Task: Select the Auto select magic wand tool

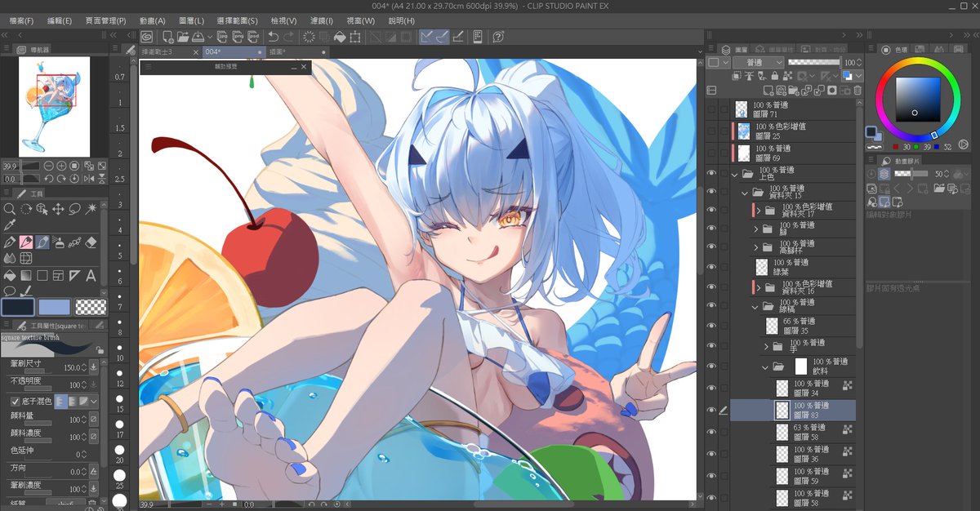Action: pos(91,209)
